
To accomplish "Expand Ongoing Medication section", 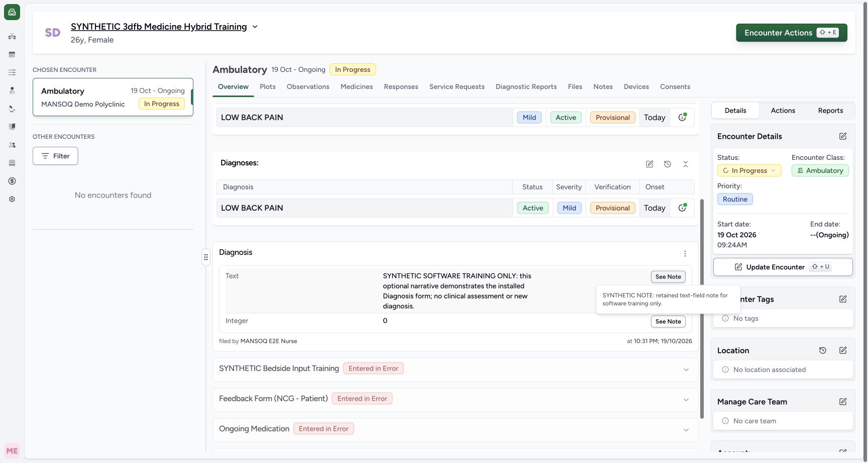I will pos(686,430).
